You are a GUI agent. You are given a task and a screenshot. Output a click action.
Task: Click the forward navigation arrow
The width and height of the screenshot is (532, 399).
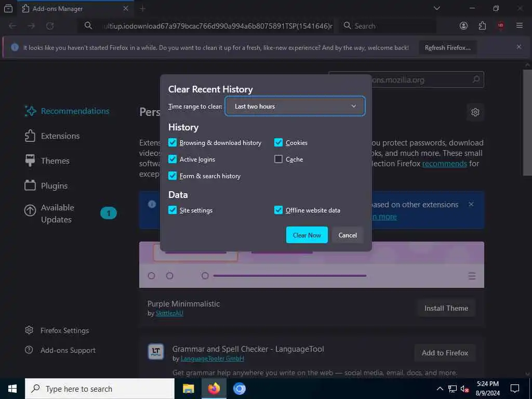click(31, 26)
